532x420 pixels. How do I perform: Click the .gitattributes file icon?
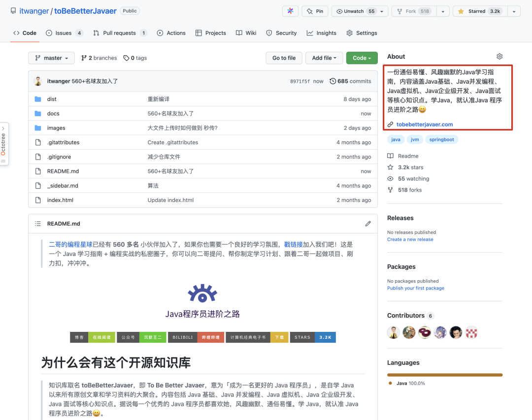click(38, 142)
